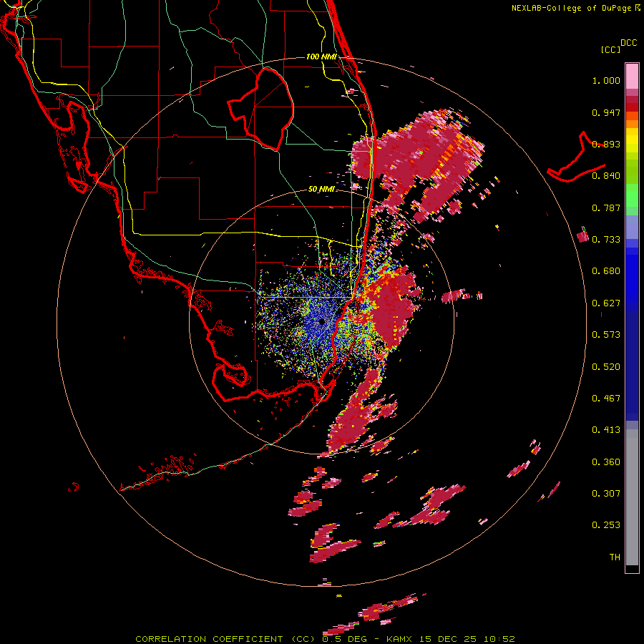Click the 0.840 scale value
644x644 pixels.
pos(606,176)
